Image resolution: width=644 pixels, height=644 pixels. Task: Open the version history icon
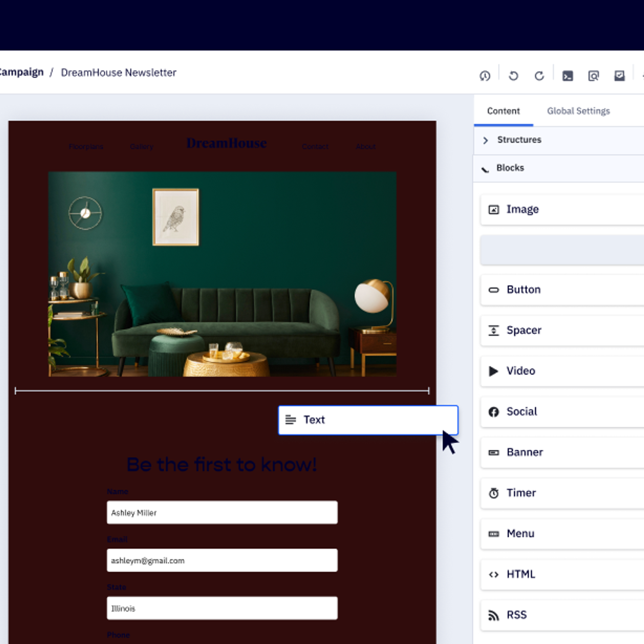tap(485, 76)
